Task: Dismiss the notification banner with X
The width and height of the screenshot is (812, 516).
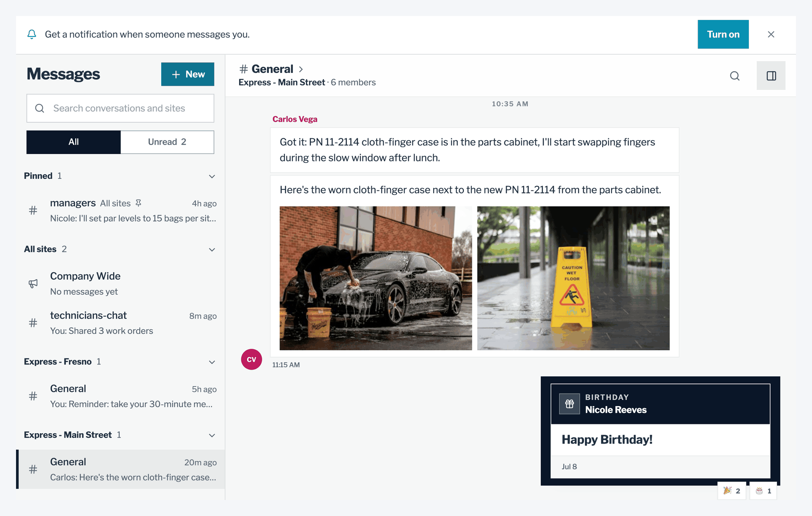Action: click(771, 34)
